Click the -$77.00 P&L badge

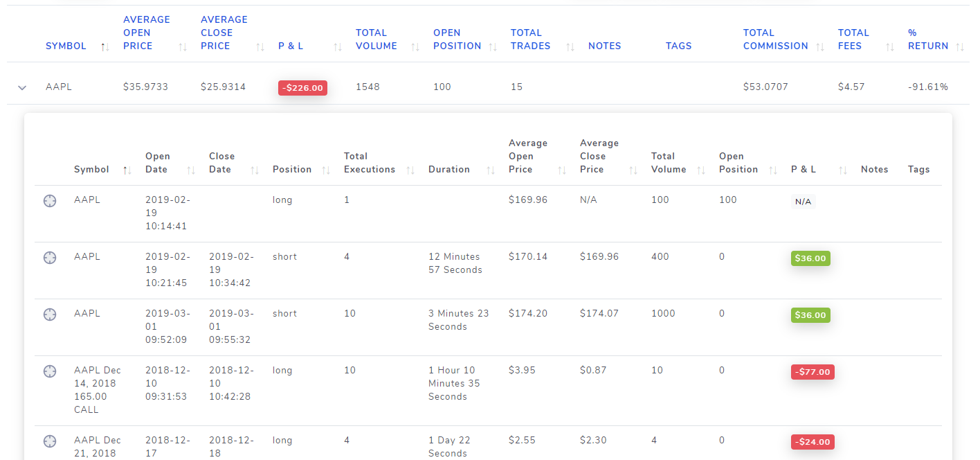pyautogui.click(x=813, y=372)
